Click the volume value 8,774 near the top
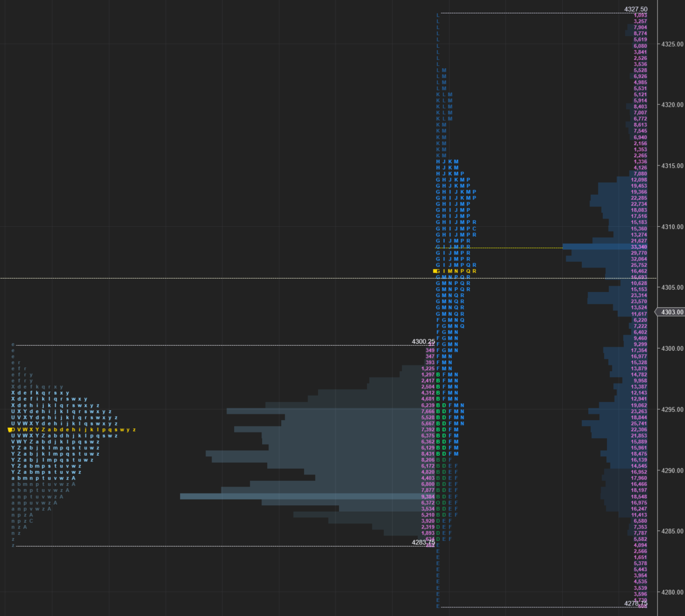 point(641,34)
